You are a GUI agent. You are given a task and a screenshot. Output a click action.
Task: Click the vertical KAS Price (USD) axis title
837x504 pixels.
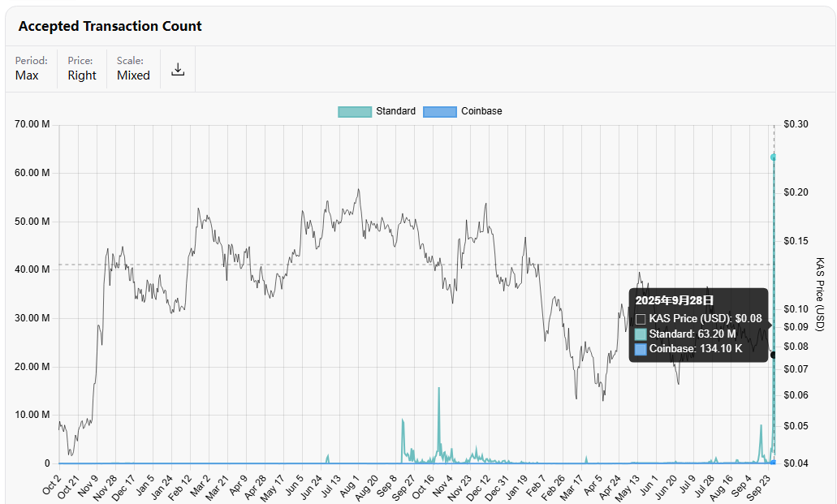coord(820,295)
